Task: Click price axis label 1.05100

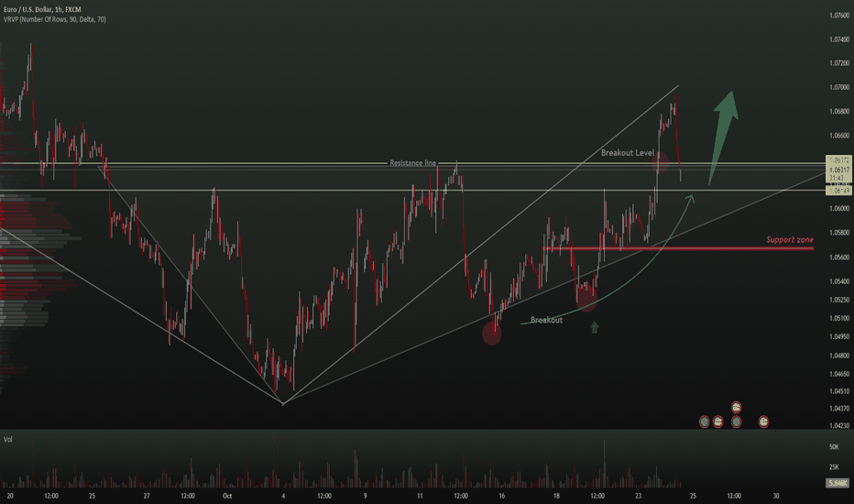Action: tap(838, 318)
